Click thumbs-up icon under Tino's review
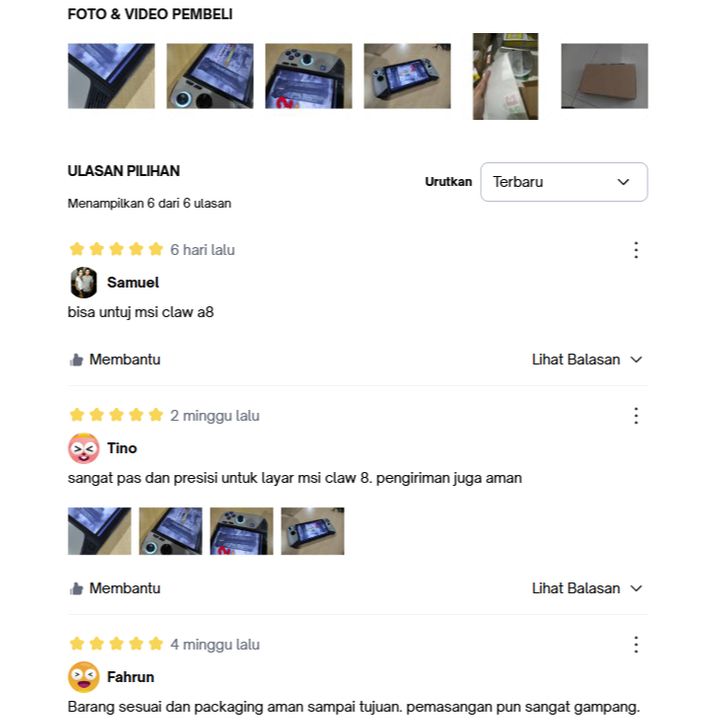Image resolution: width=726 pixels, height=726 pixels. coord(76,588)
